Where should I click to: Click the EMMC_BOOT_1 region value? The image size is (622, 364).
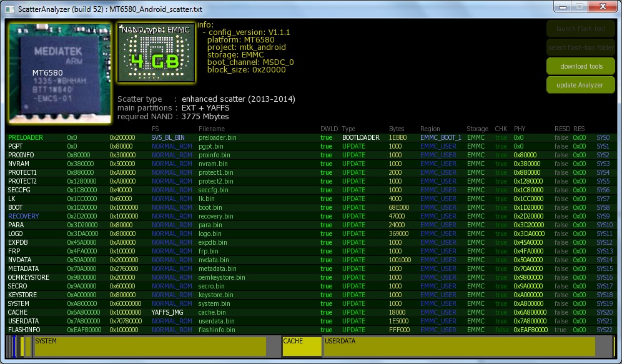pyautogui.click(x=441, y=137)
